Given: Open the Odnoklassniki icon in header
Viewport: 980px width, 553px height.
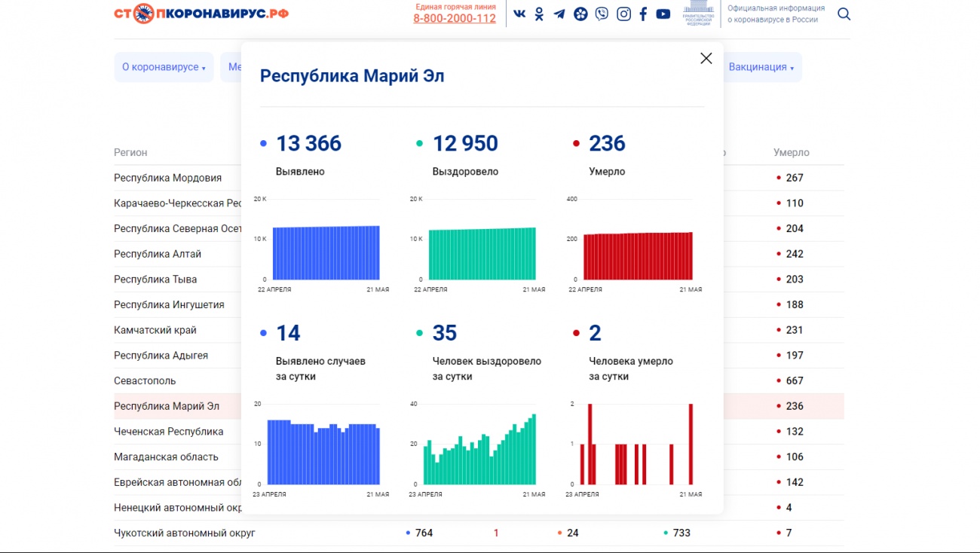Looking at the screenshot, I should (x=539, y=14).
